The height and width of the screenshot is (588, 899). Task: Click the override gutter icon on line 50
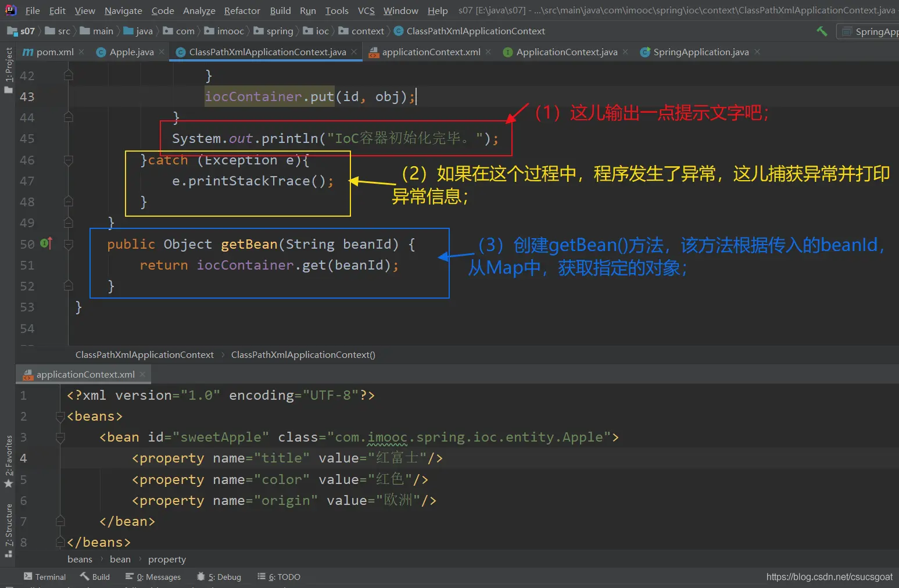pyautogui.click(x=46, y=243)
